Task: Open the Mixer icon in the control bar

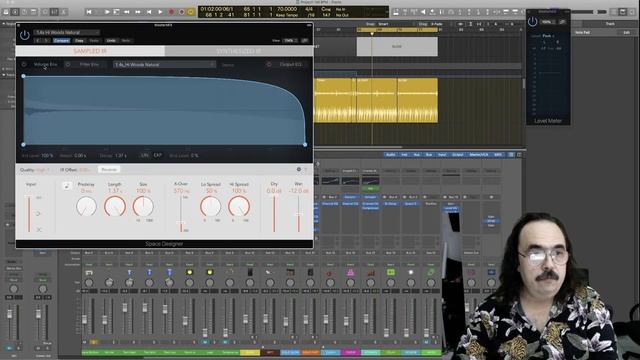Action: (x=54, y=12)
